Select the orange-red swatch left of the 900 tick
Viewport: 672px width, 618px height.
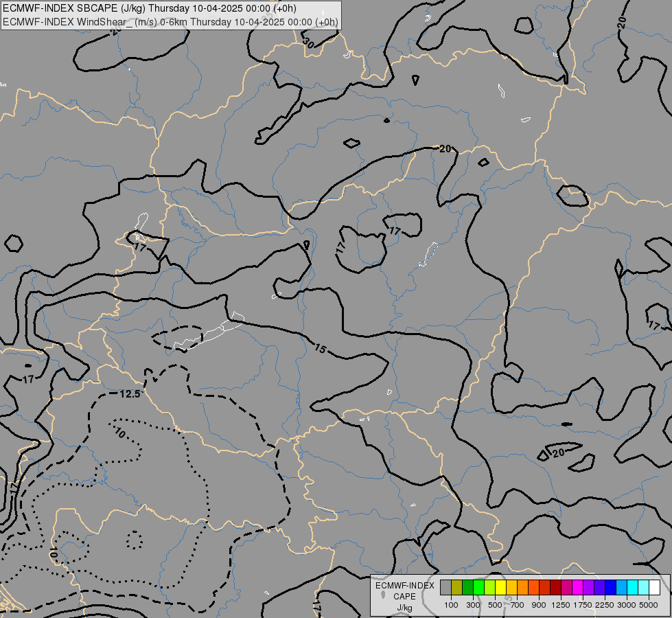pyautogui.click(x=533, y=588)
